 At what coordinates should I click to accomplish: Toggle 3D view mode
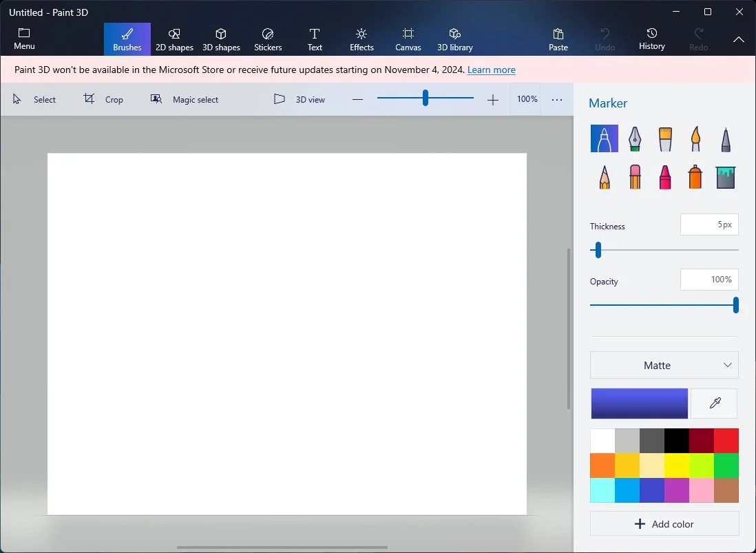[x=300, y=100]
